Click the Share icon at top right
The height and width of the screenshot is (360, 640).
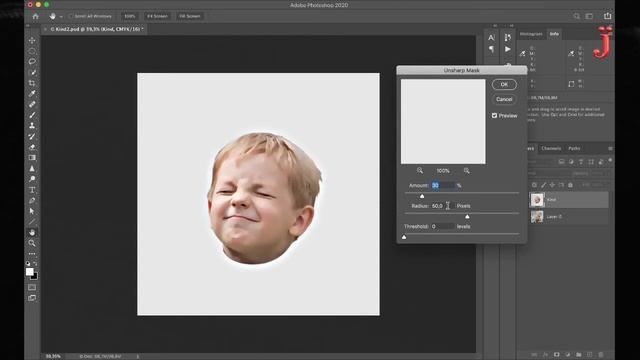click(x=607, y=16)
